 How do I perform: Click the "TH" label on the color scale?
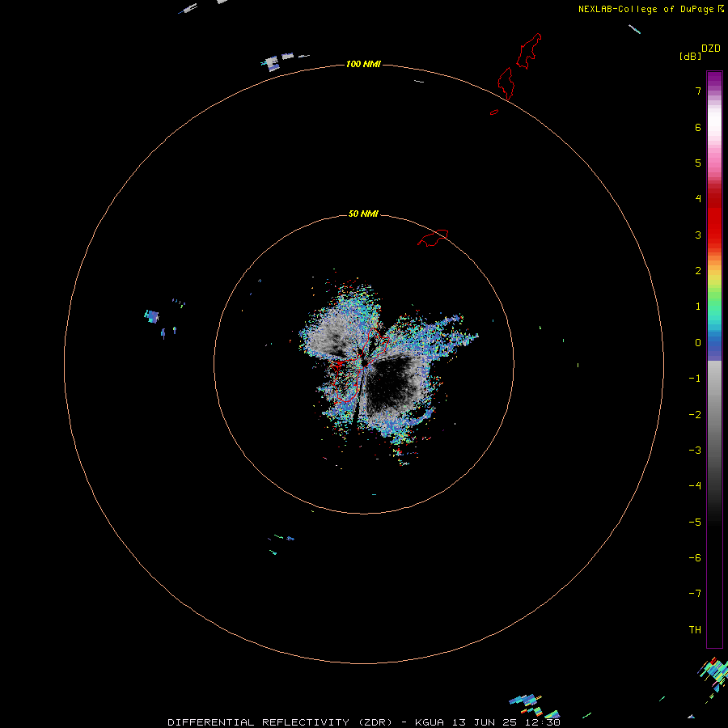[x=695, y=629]
